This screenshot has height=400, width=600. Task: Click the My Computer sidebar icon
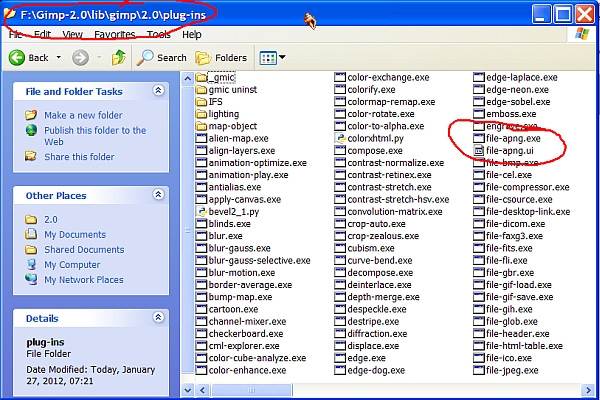click(x=31, y=264)
